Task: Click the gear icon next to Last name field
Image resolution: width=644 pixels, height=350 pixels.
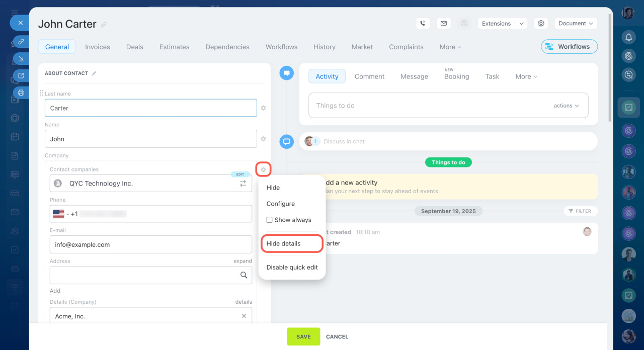Action: coord(263,108)
